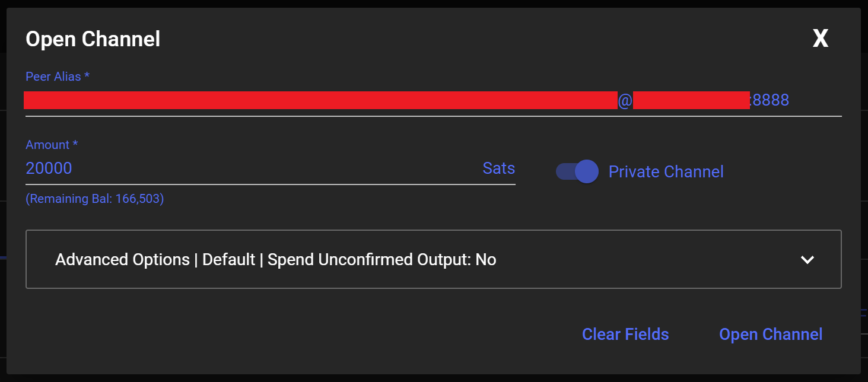Click the Clear Fields button
The image size is (868, 382).
pyautogui.click(x=625, y=334)
